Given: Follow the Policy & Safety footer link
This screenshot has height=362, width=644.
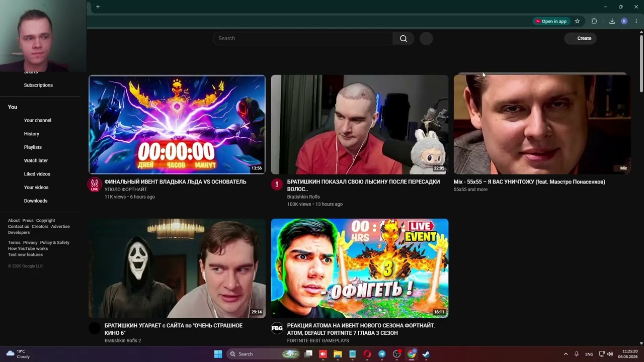Looking at the screenshot, I should 55,242.
